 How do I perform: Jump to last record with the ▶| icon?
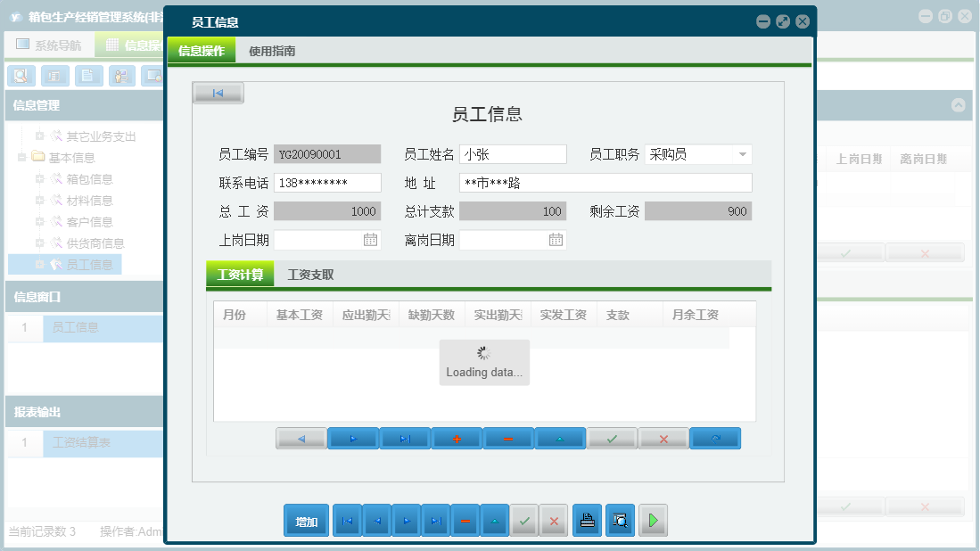click(x=404, y=438)
